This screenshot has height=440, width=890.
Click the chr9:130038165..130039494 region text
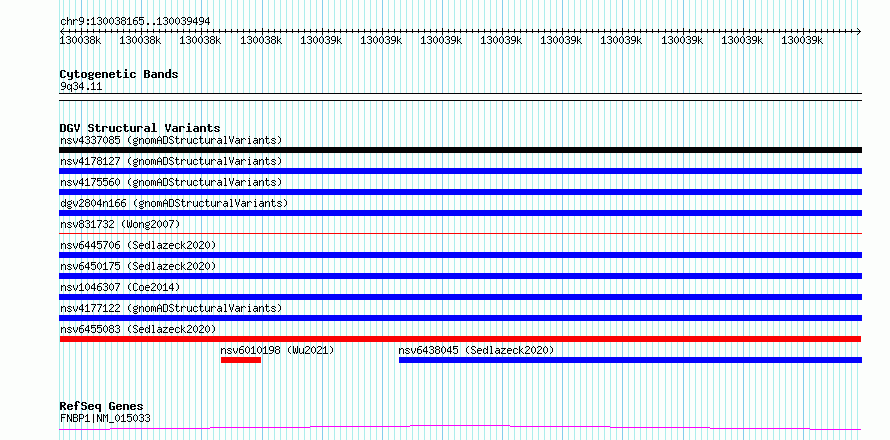[x=135, y=21]
